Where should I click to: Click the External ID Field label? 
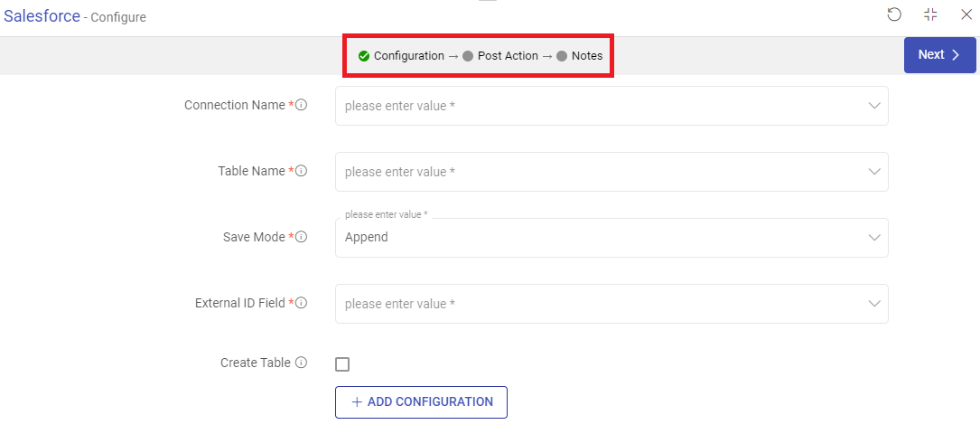click(x=240, y=303)
